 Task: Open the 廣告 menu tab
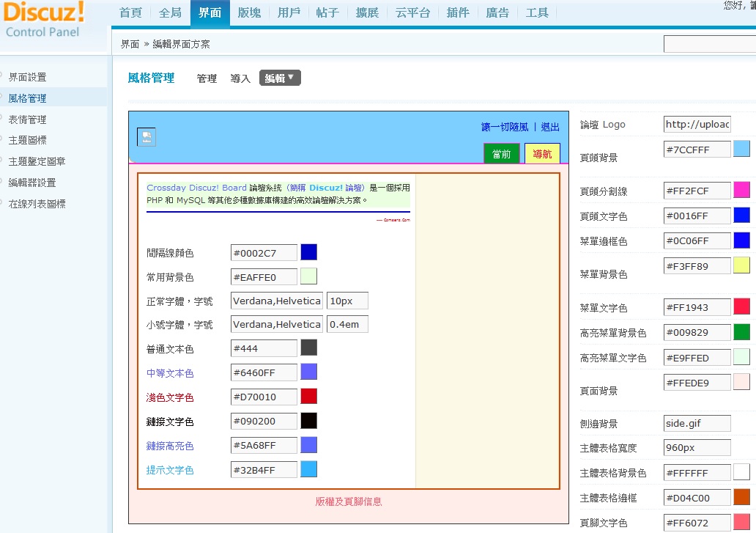[x=497, y=13]
